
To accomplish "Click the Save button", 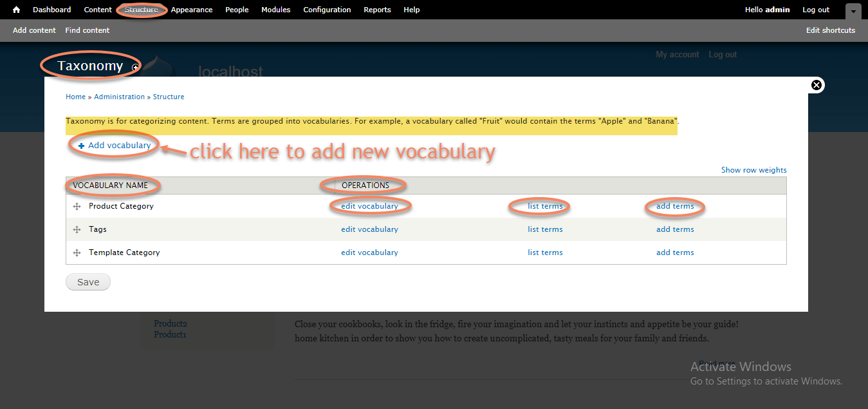I will tap(88, 282).
